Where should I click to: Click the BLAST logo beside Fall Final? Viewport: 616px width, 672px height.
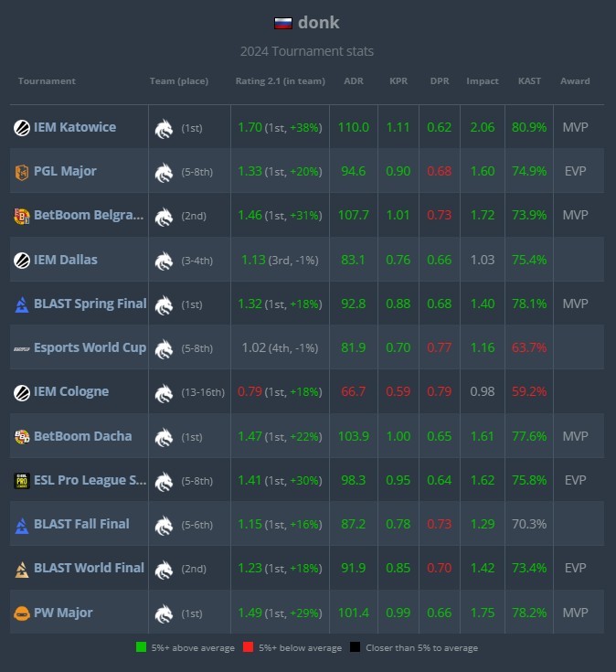[x=22, y=526]
